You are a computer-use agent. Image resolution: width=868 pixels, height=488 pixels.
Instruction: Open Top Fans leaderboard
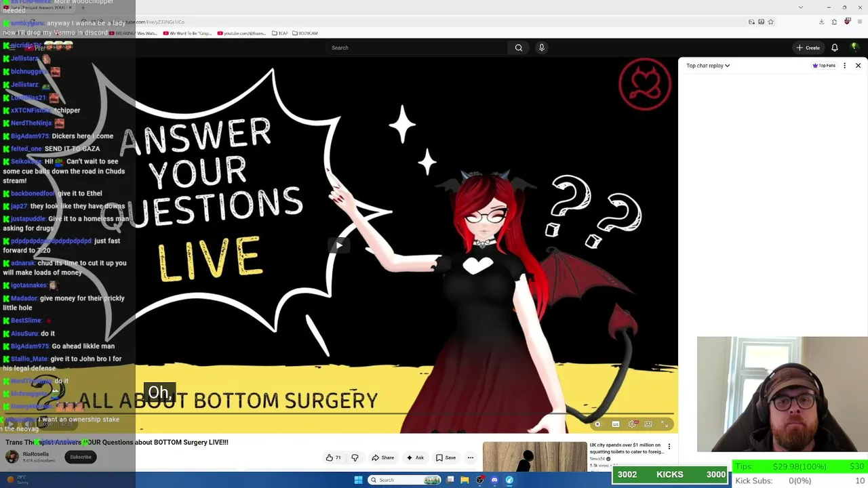point(824,66)
